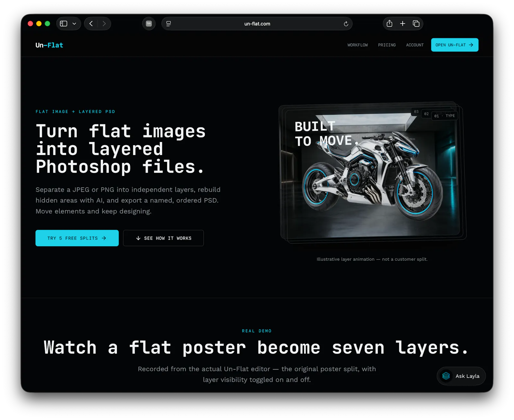514x420 pixels.
Task: Go forward with the forward arrow
Action: pos(104,24)
